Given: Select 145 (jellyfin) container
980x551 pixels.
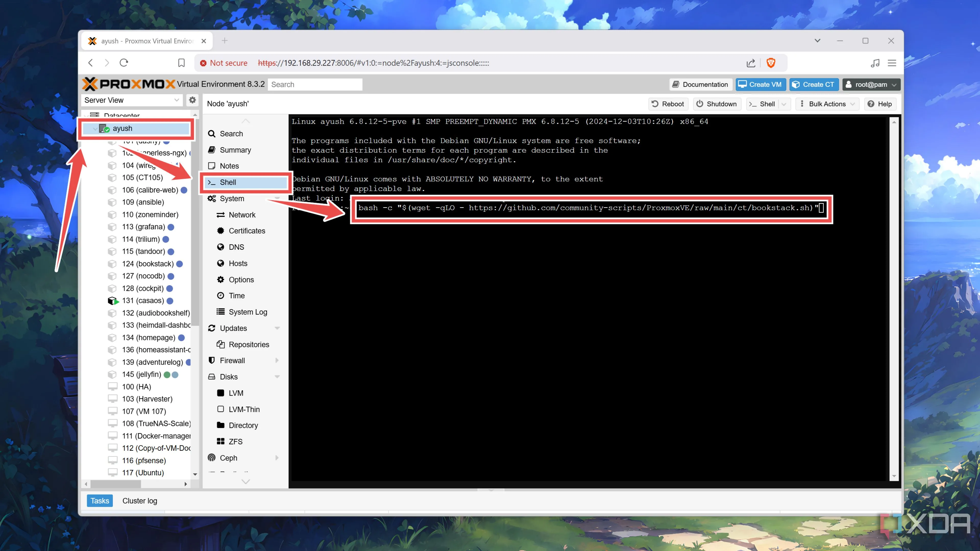Looking at the screenshot, I should click(142, 374).
